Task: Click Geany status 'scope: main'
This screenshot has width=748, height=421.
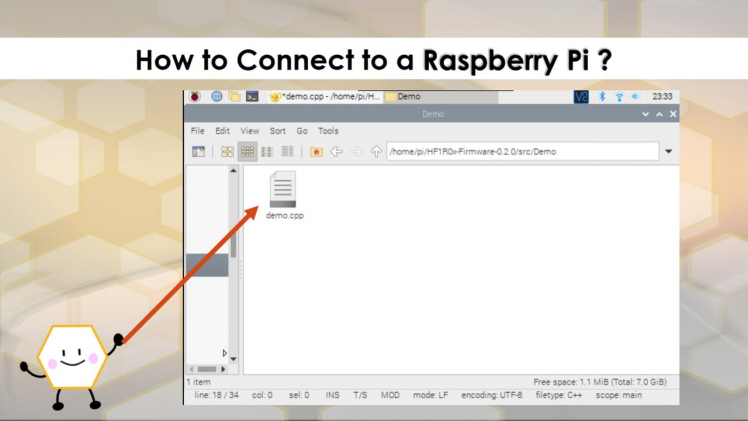Action: coord(619,395)
